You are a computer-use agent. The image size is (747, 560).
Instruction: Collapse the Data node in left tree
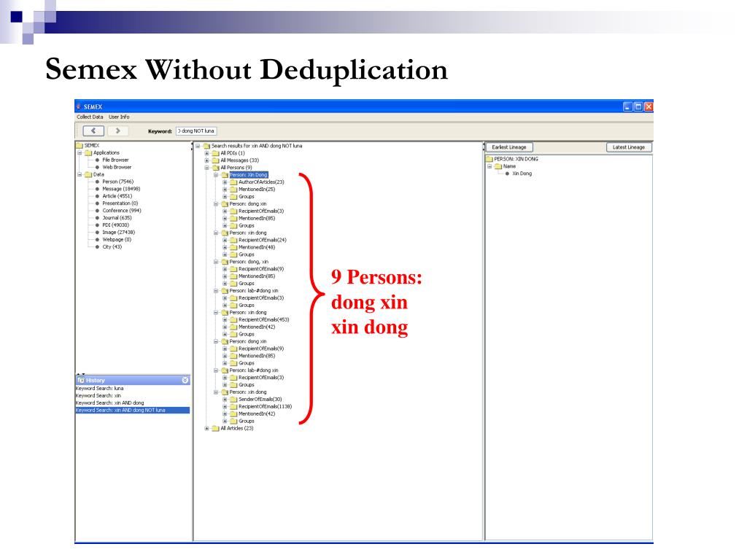[80, 175]
